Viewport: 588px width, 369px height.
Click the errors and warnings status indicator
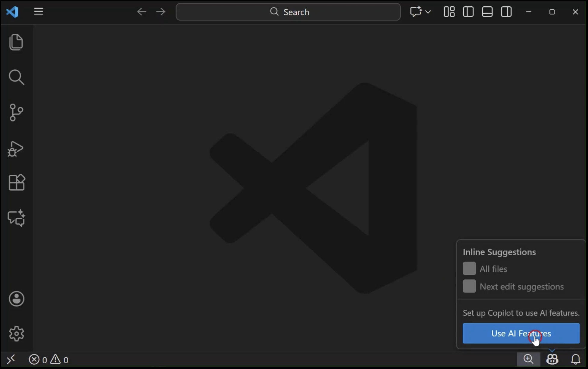[48, 360]
